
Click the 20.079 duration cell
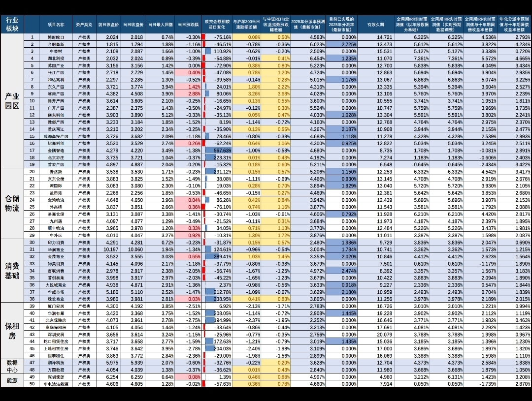375,335
